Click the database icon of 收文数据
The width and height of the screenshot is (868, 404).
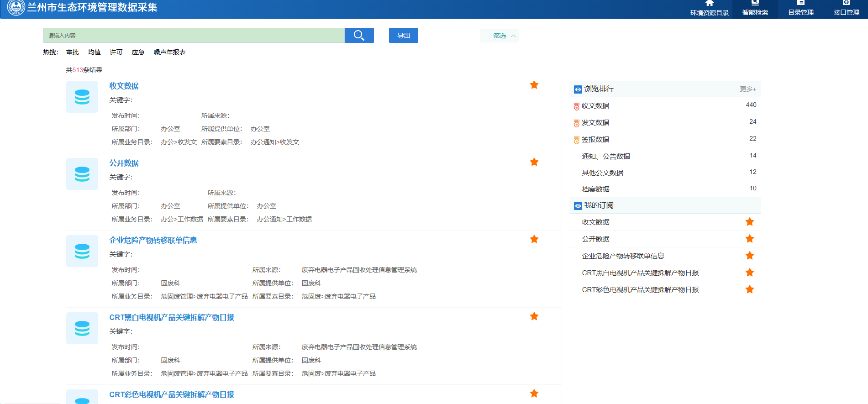(x=82, y=97)
